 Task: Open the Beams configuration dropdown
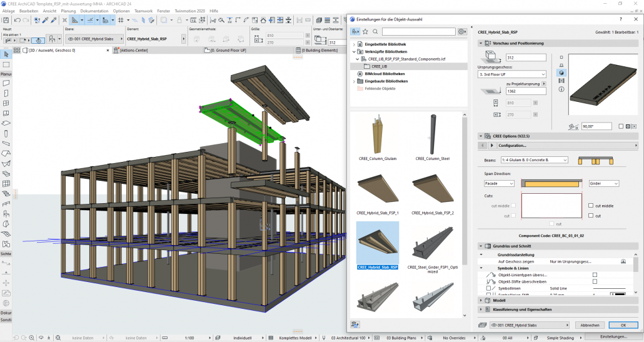point(534,160)
